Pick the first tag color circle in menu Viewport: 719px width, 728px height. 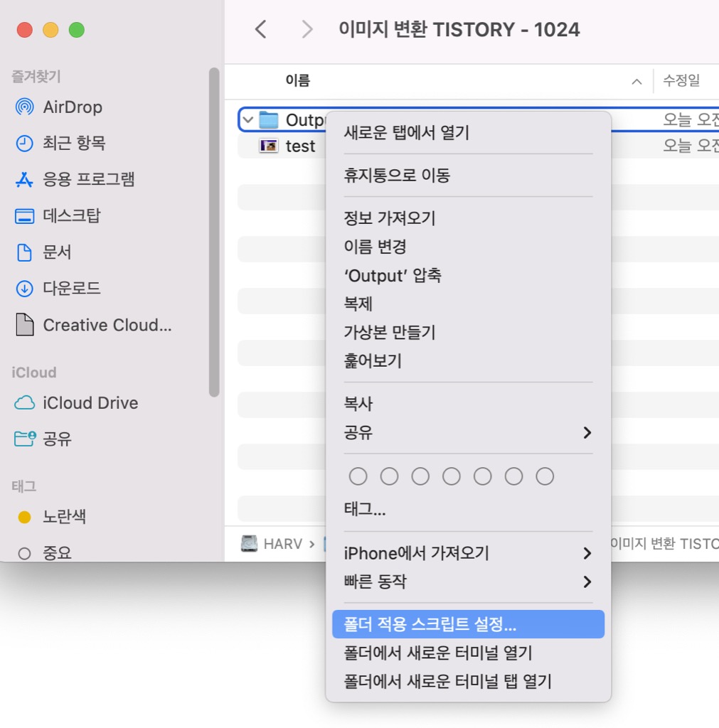coord(358,476)
